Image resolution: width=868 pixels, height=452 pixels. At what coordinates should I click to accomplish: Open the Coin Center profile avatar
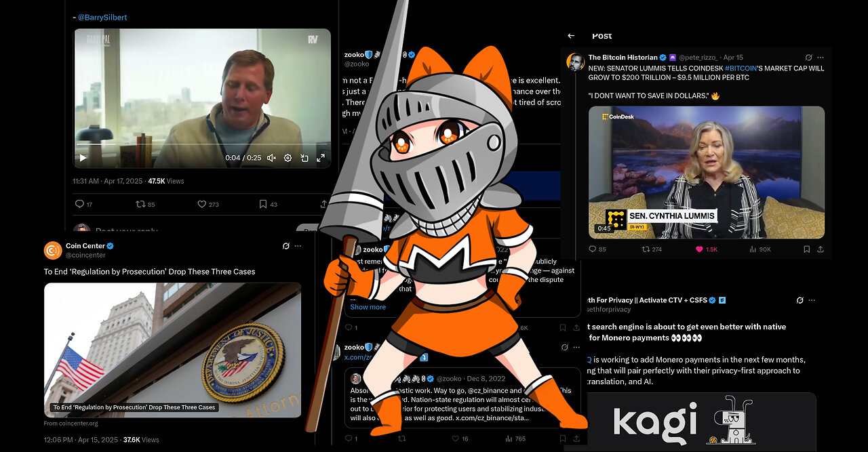(x=53, y=250)
